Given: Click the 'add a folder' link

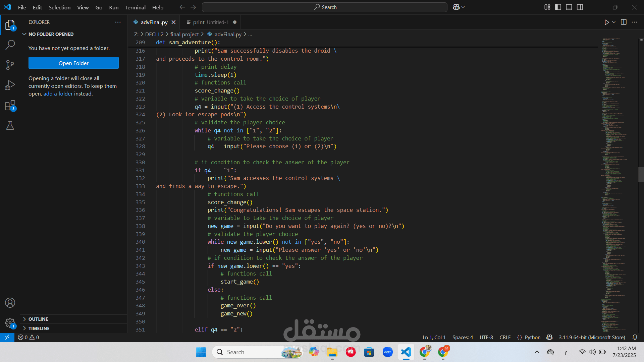Looking at the screenshot, I should [58, 94].
